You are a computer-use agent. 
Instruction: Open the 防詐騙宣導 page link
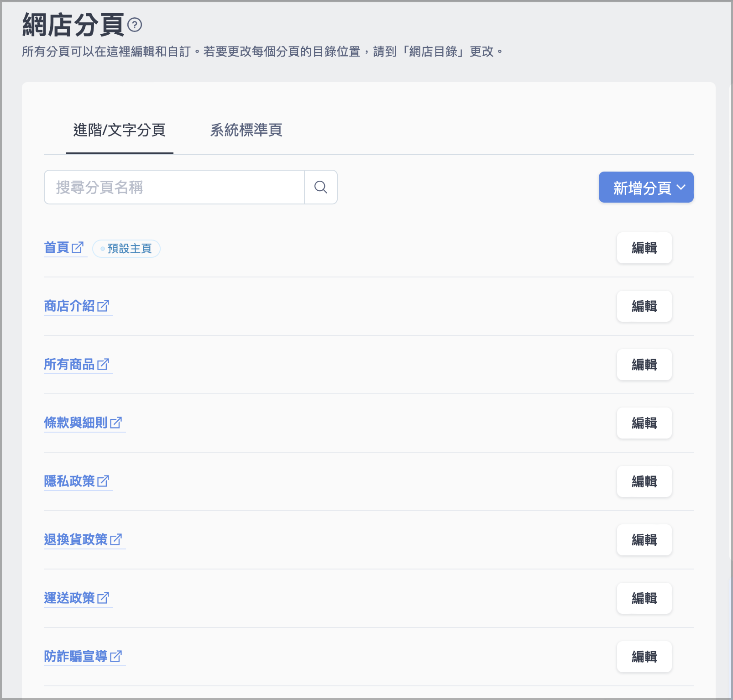coord(76,657)
